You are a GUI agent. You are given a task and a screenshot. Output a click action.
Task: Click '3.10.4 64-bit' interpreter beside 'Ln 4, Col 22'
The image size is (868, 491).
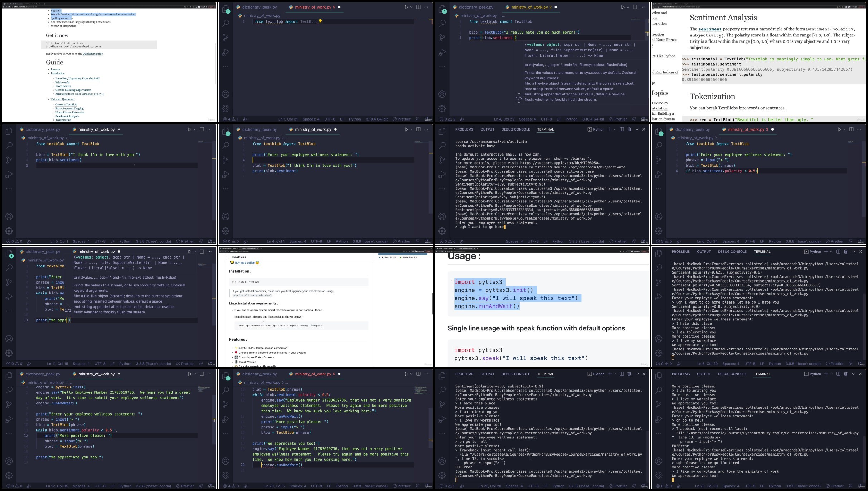click(x=593, y=119)
